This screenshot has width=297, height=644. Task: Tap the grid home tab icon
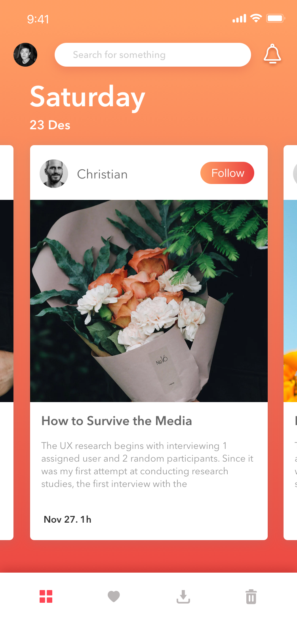click(x=46, y=596)
